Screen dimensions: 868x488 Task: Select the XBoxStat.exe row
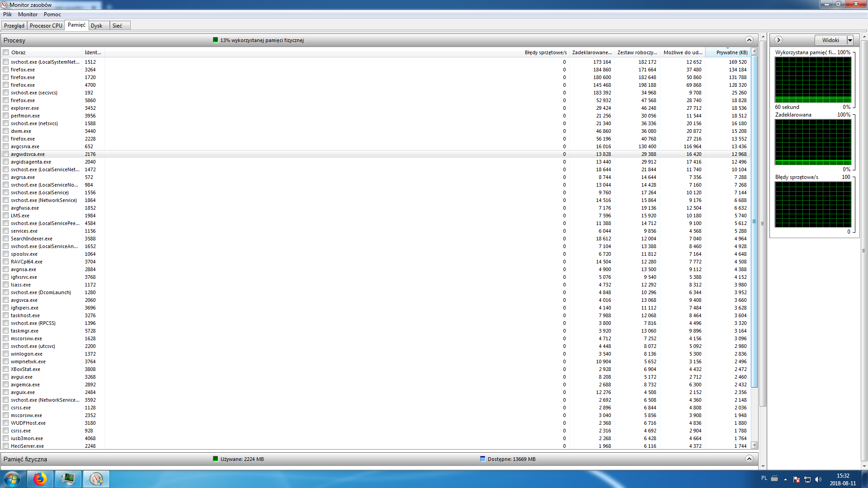point(376,369)
